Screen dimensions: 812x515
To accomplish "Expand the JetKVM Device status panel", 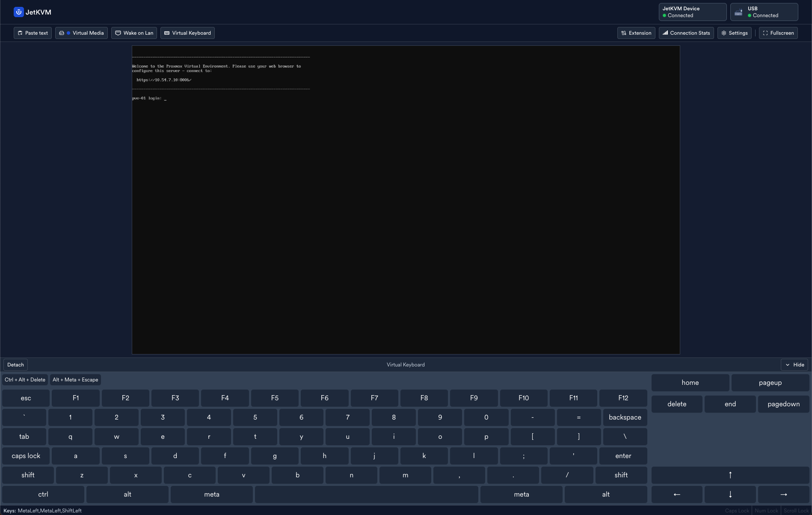I will pyautogui.click(x=692, y=12).
